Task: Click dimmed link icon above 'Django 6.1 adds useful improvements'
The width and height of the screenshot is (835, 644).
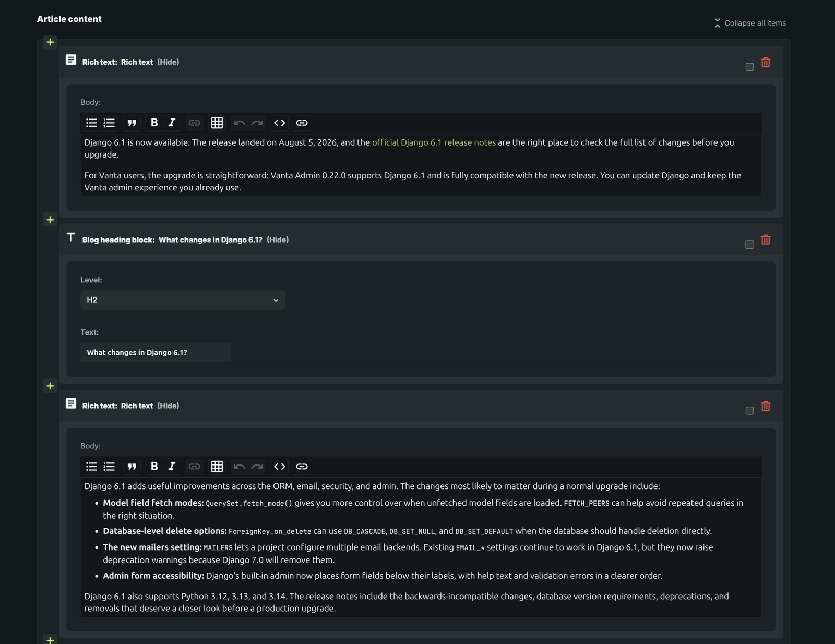Action: coord(194,467)
